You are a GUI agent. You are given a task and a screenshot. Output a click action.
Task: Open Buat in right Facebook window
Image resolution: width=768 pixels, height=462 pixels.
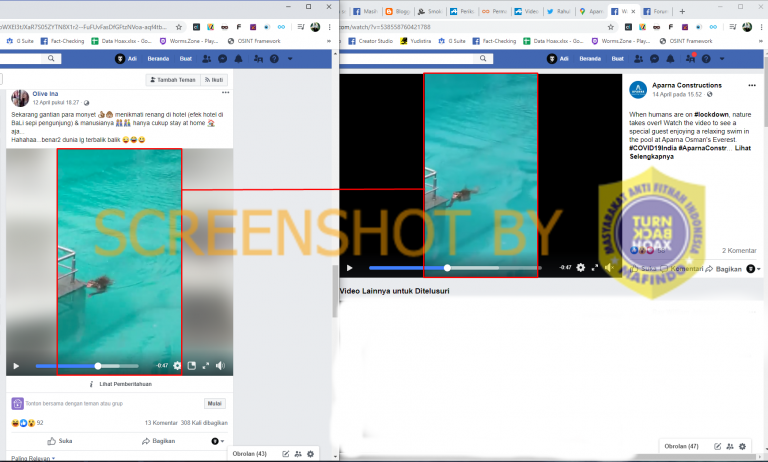click(x=618, y=59)
